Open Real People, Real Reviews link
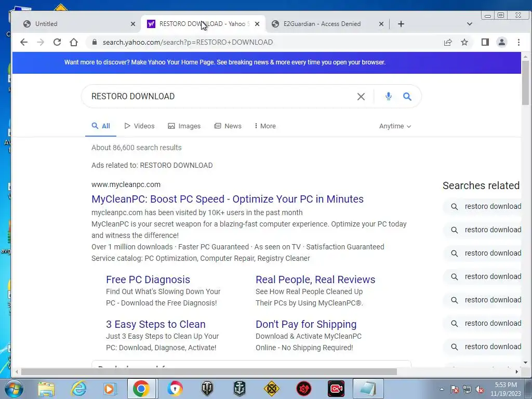Screen dimensions: 532x399 [x=315, y=280]
